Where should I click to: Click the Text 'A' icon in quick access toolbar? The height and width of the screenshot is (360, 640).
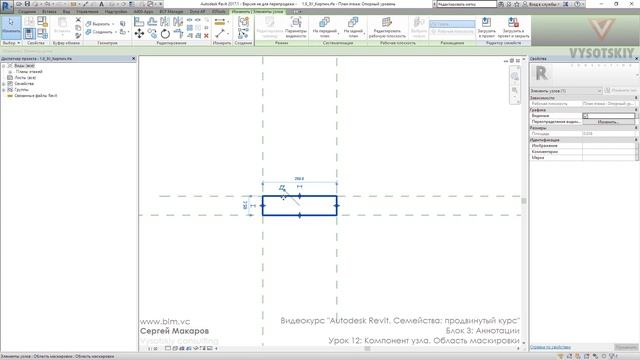pos(101,4)
